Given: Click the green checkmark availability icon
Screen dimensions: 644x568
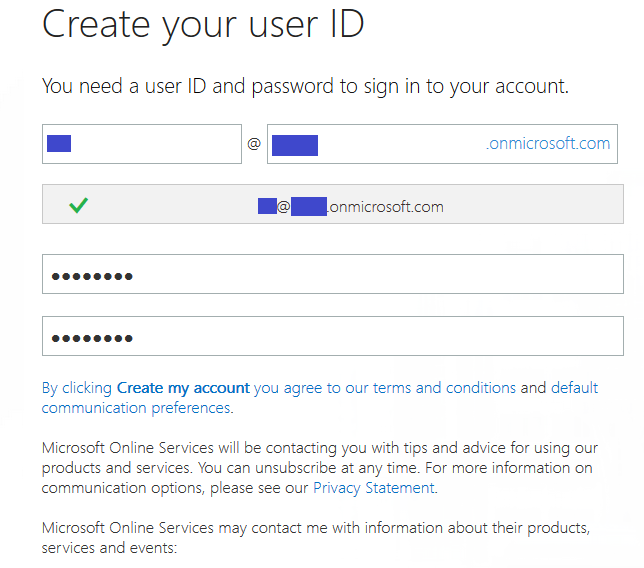Looking at the screenshot, I should (x=78, y=206).
